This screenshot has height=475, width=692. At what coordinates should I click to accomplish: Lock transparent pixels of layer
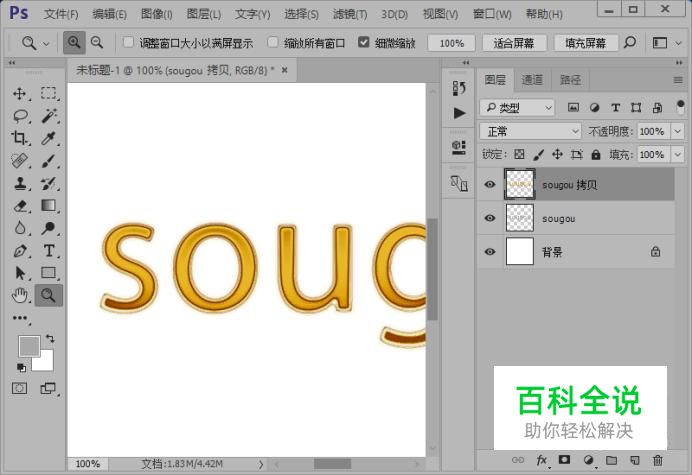[519, 155]
